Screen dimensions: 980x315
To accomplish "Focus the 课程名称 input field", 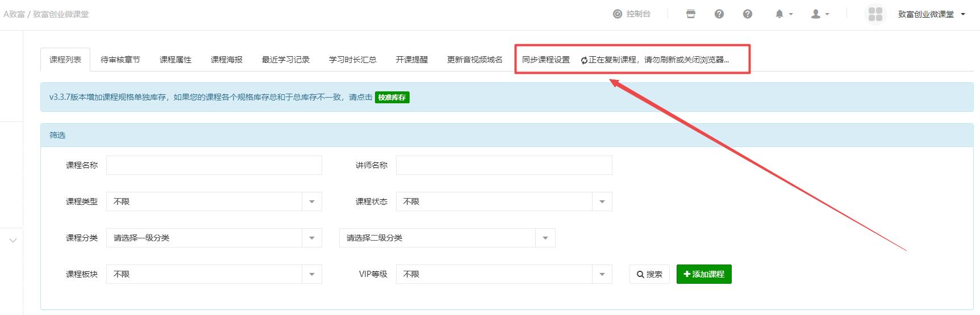I will pyautogui.click(x=214, y=165).
